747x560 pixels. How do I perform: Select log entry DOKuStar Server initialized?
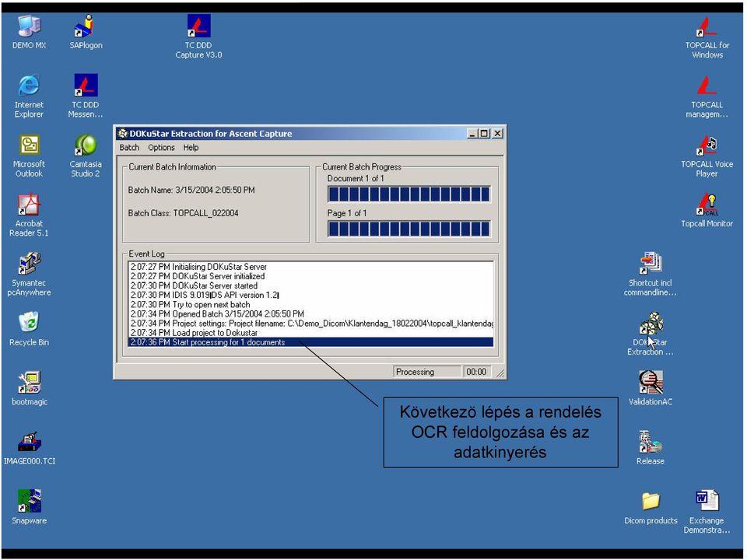coord(311,276)
